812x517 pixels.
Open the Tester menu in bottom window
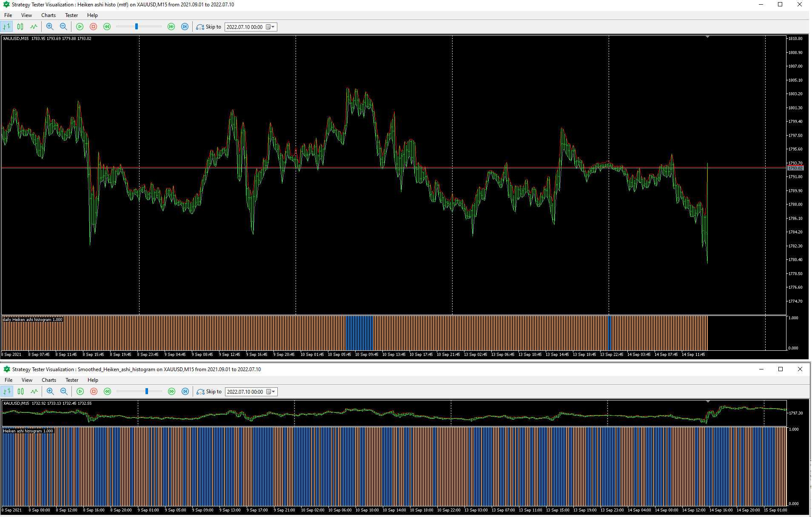point(72,380)
